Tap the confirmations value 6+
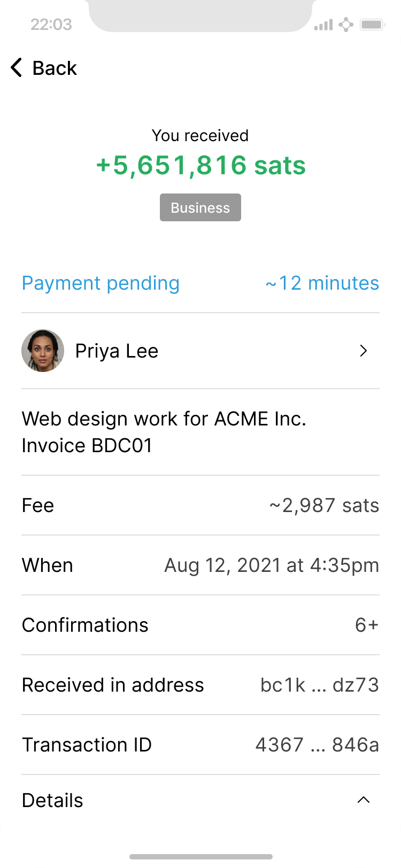The width and height of the screenshot is (401, 868). [x=367, y=625]
